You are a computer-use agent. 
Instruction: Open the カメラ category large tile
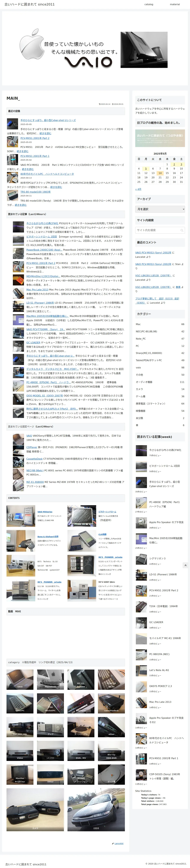point(35,810)
